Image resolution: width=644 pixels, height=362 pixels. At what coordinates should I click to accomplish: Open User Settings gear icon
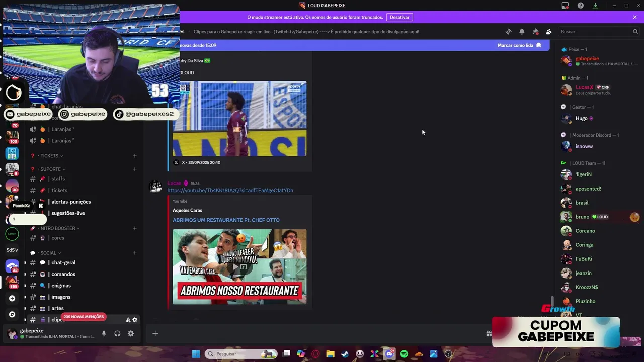[131, 333]
